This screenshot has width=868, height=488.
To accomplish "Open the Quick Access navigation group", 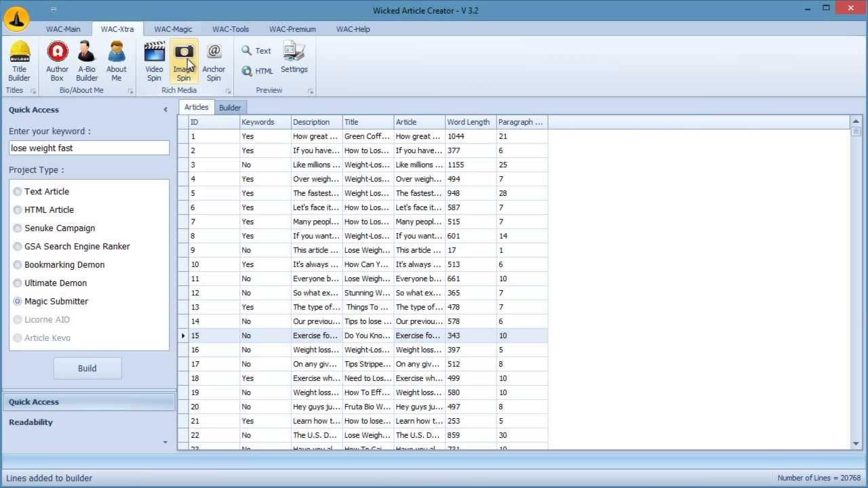I will tap(89, 402).
